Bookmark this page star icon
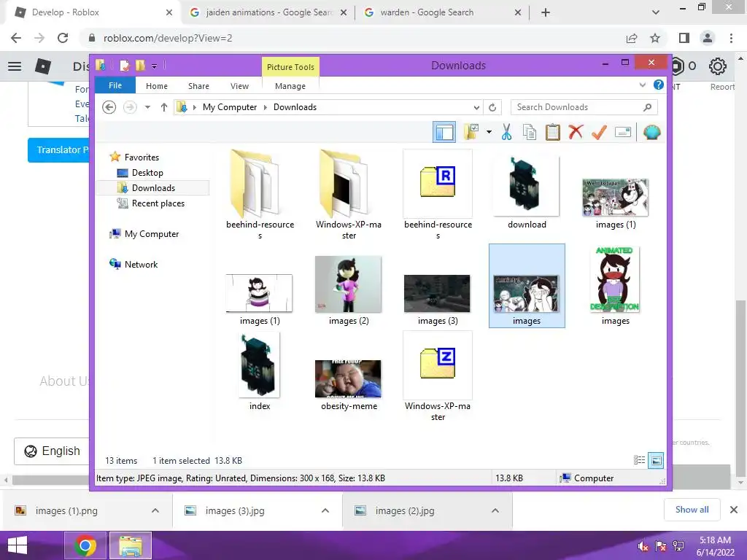The image size is (747, 560). (x=655, y=38)
